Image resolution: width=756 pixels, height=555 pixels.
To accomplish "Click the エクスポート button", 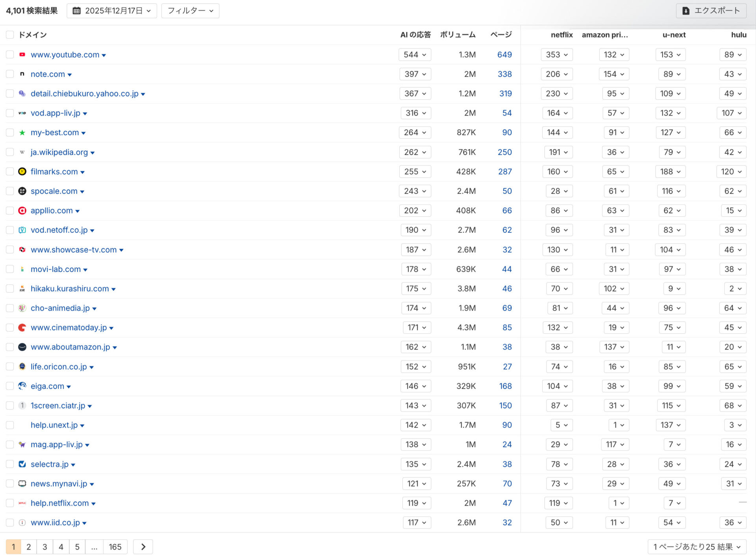I will 711,11.
